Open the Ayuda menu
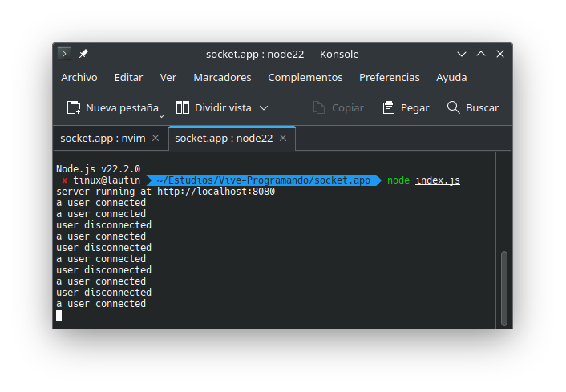 tap(451, 78)
